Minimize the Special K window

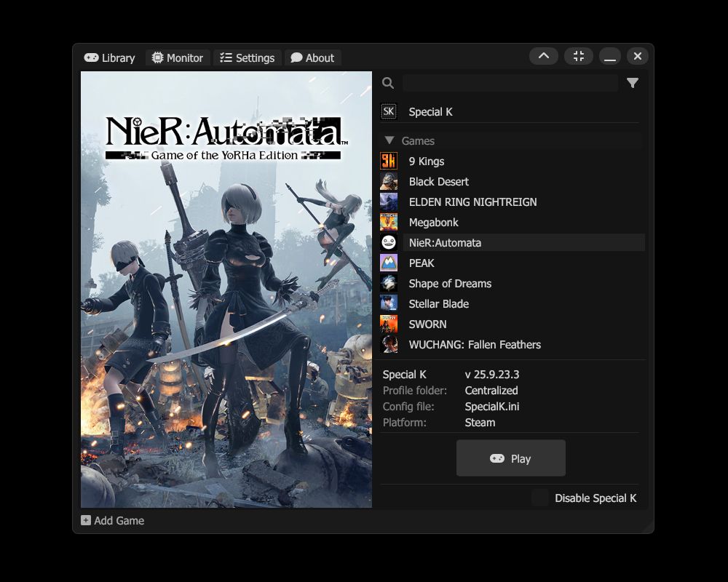click(610, 56)
